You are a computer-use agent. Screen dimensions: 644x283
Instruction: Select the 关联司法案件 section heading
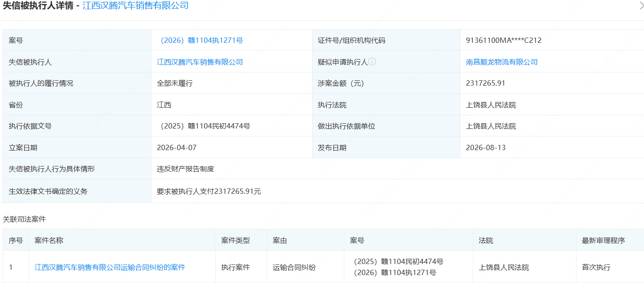24,219
